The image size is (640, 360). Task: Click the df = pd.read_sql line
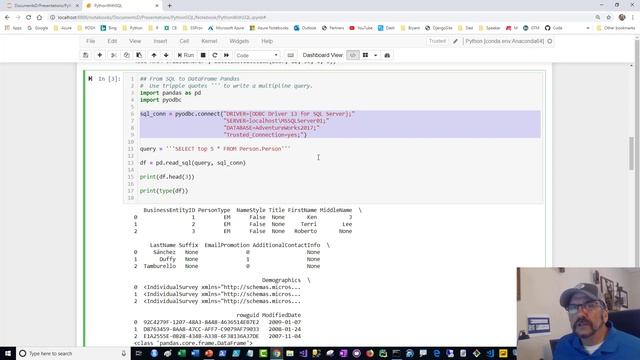[x=193, y=163]
